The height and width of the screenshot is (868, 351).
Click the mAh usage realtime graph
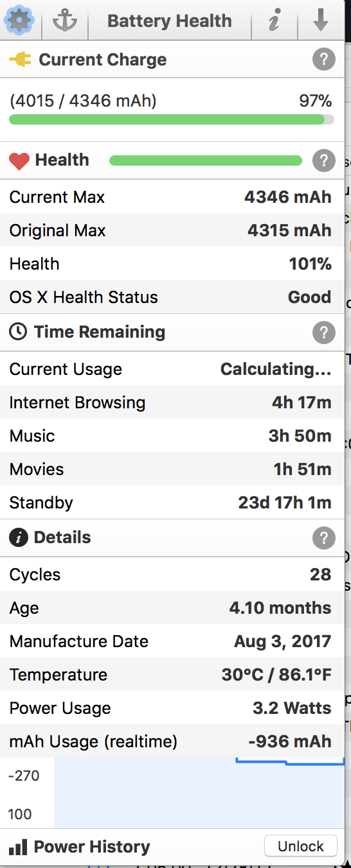[x=199, y=793]
